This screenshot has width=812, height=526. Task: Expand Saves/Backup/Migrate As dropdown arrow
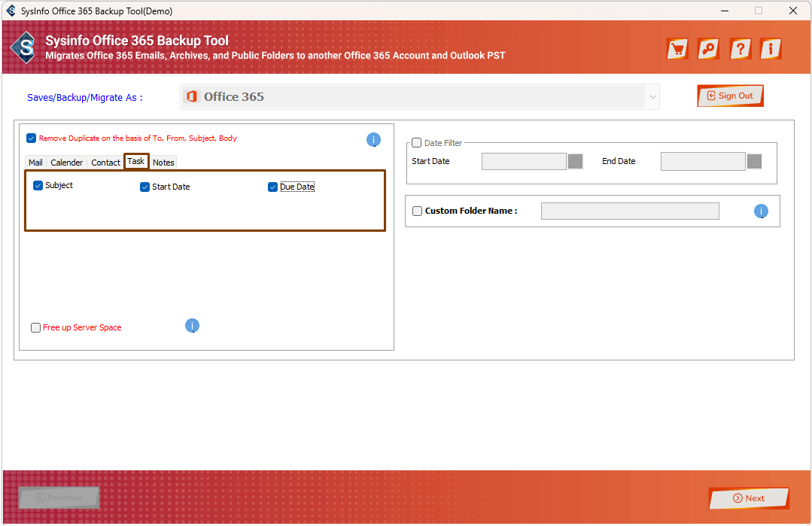point(652,97)
